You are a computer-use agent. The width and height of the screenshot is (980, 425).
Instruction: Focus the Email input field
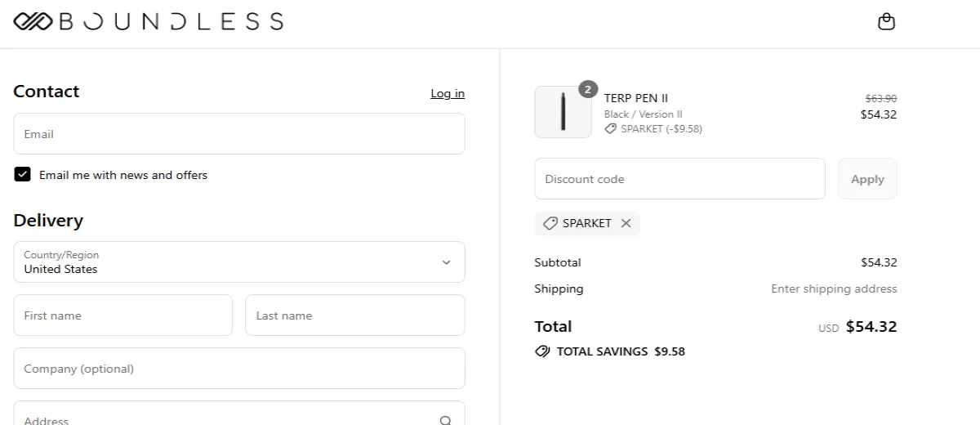pyautogui.click(x=239, y=134)
